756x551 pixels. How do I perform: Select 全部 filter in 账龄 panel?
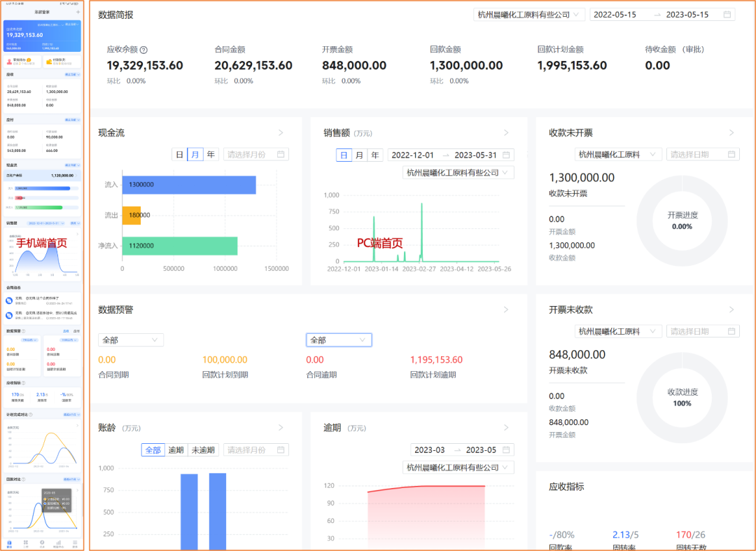point(153,449)
